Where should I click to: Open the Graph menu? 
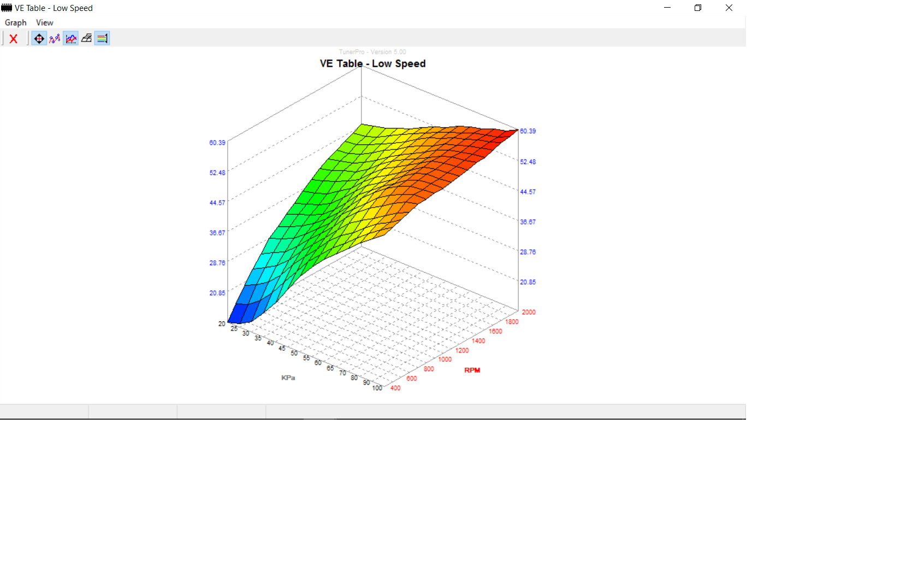coord(15,22)
